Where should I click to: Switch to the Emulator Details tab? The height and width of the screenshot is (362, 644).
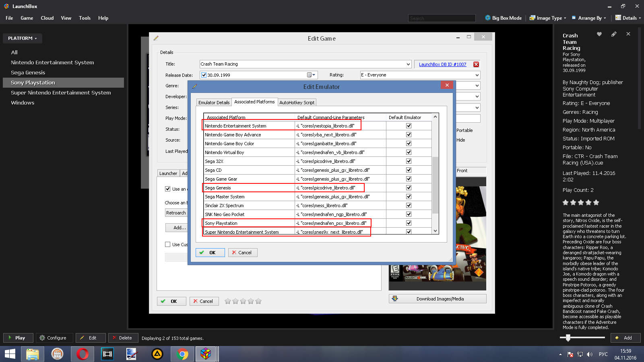[x=214, y=103]
